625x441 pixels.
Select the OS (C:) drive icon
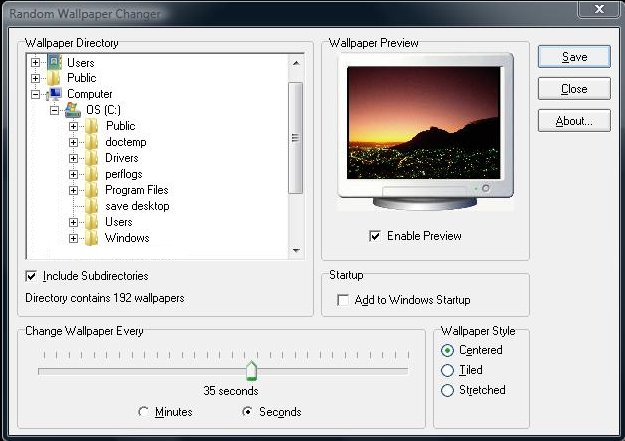click(x=73, y=110)
